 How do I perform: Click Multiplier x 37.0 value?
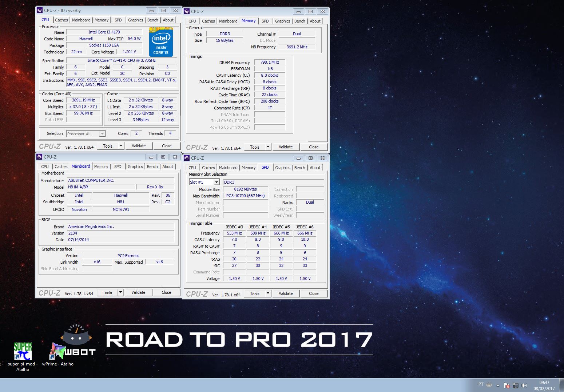pyautogui.click(x=83, y=107)
